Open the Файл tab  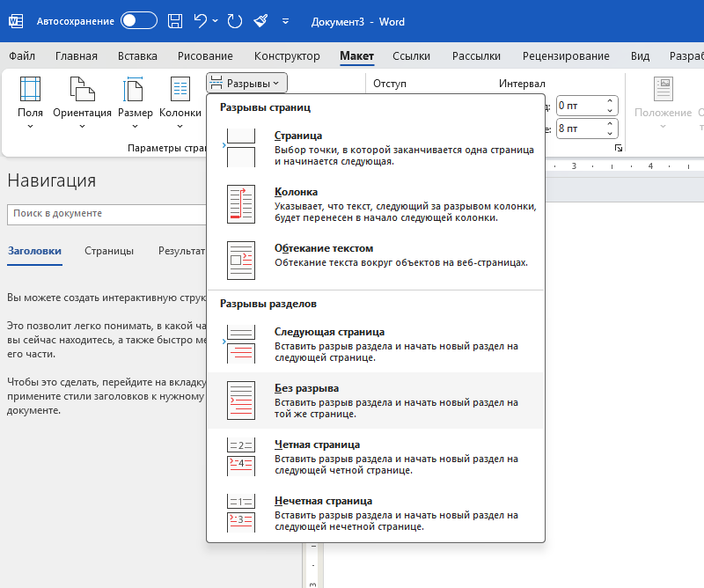[22, 55]
